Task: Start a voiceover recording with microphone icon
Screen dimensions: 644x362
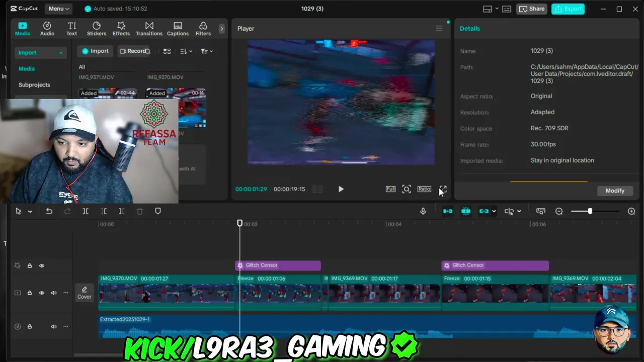Action: click(423, 211)
